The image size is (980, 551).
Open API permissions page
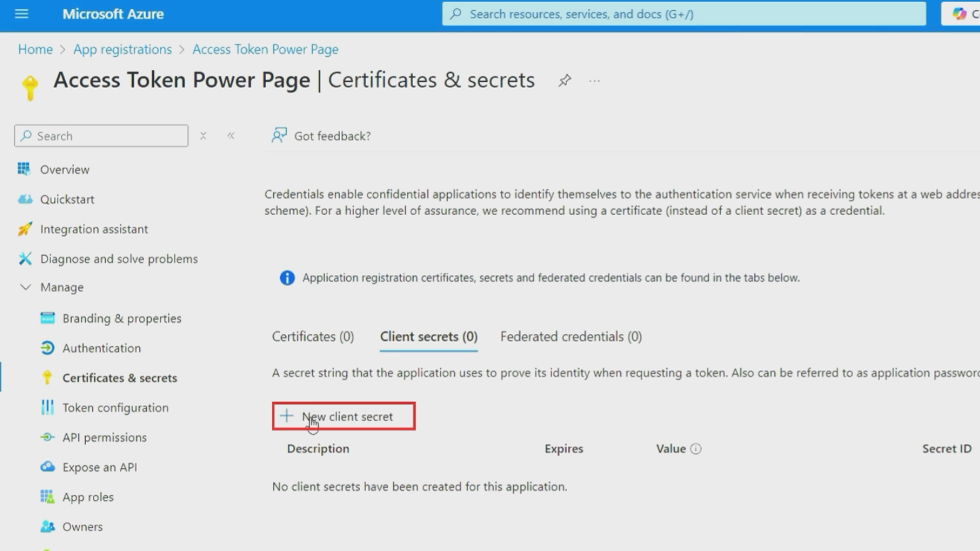tap(104, 438)
